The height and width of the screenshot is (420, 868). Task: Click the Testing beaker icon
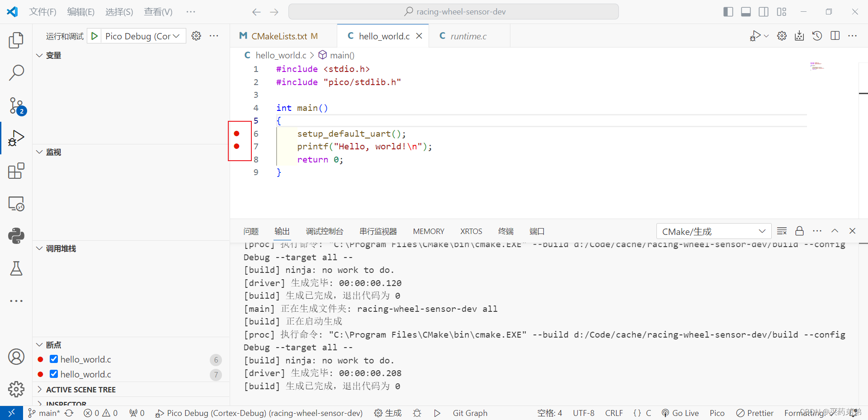16,268
